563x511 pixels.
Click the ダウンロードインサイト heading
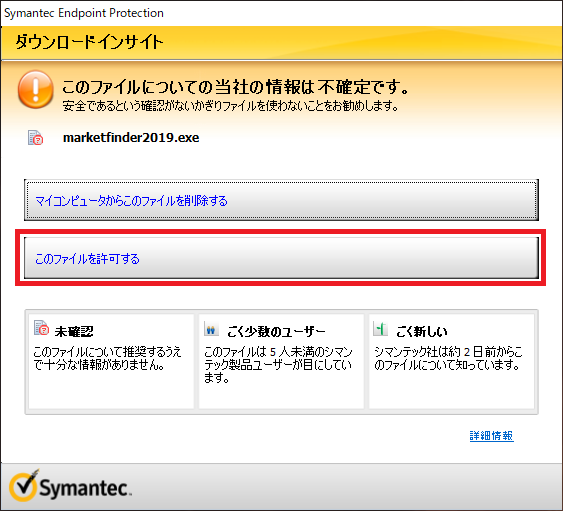coord(89,42)
